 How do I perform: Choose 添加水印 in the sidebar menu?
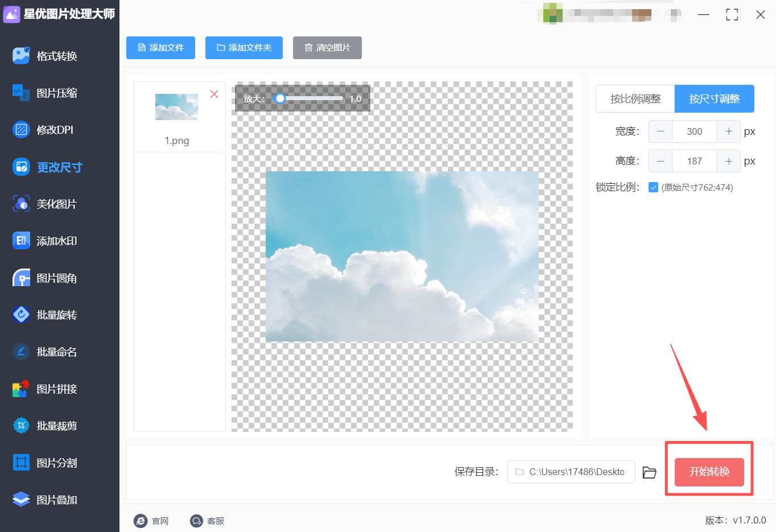point(57,241)
